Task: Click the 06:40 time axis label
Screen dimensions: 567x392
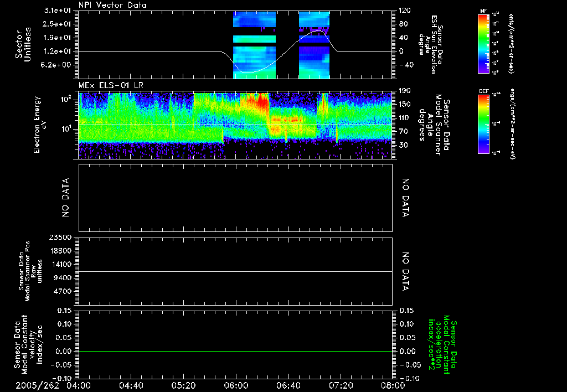Action: click(288, 386)
